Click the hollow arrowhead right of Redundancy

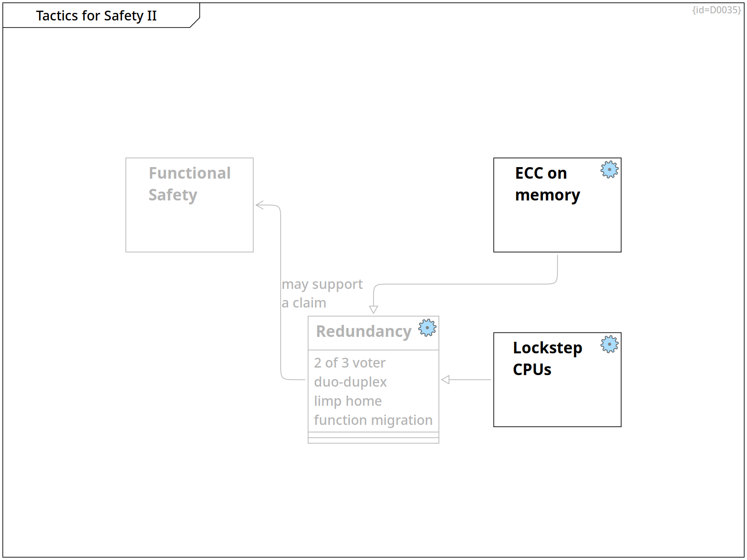point(446,380)
